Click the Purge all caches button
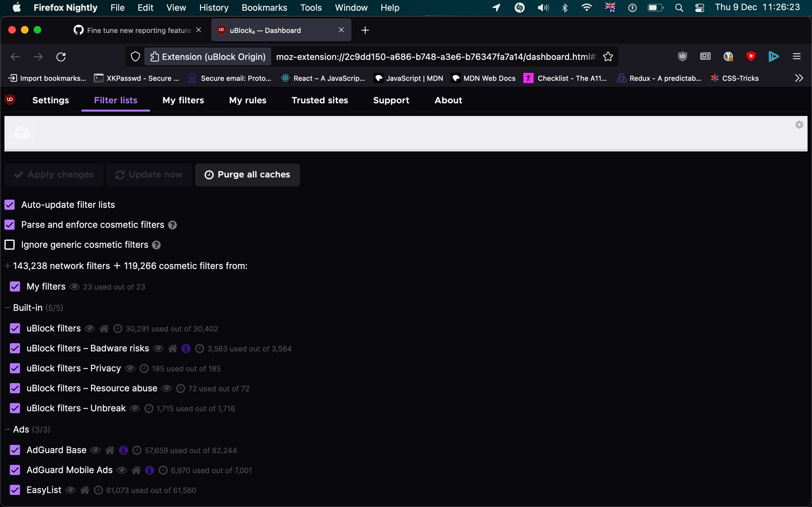The height and width of the screenshot is (507, 812). 247,174
